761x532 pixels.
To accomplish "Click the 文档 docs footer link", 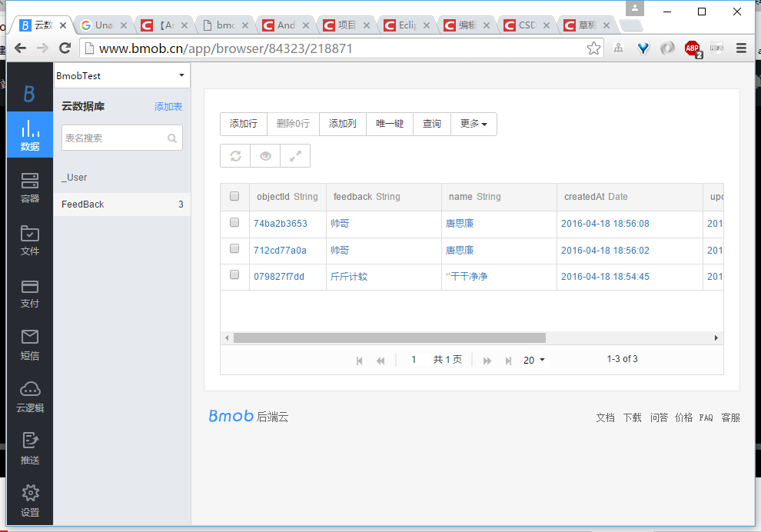I will coord(605,417).
